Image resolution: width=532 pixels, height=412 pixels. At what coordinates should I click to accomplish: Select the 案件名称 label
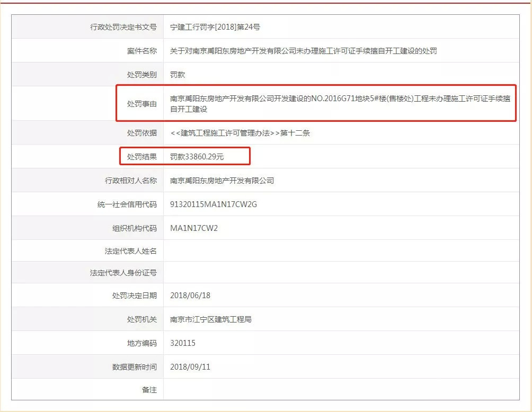click(142, 51)
